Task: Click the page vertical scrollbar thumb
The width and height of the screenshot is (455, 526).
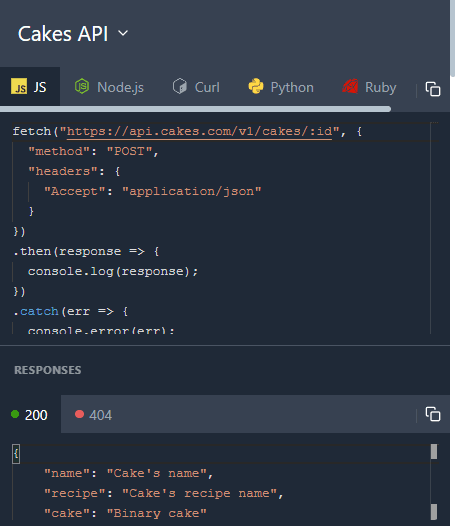Action: point(453,39)
